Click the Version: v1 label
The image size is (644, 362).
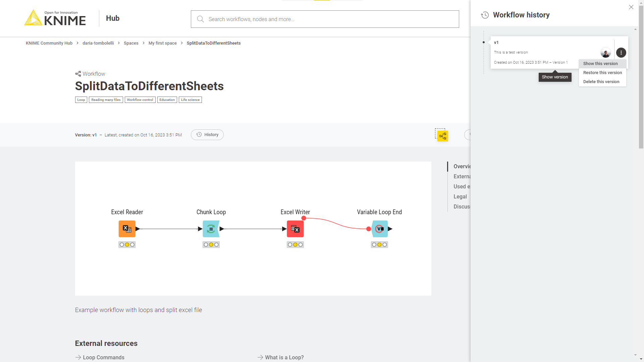(x=86, y=135)
